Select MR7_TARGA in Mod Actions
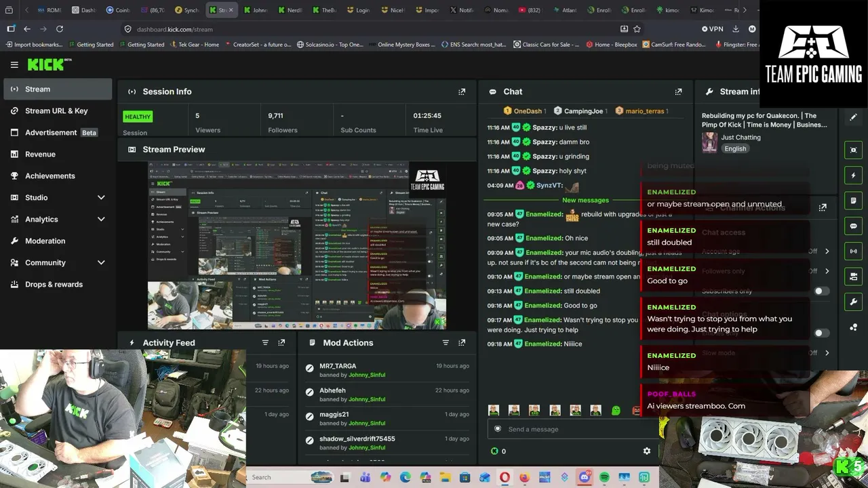Image resolution: width=868 pixels, height=488 pixels. [338, 366]
